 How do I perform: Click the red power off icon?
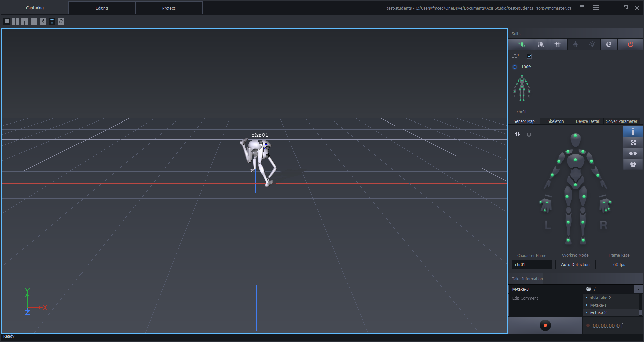click(631, 44)
